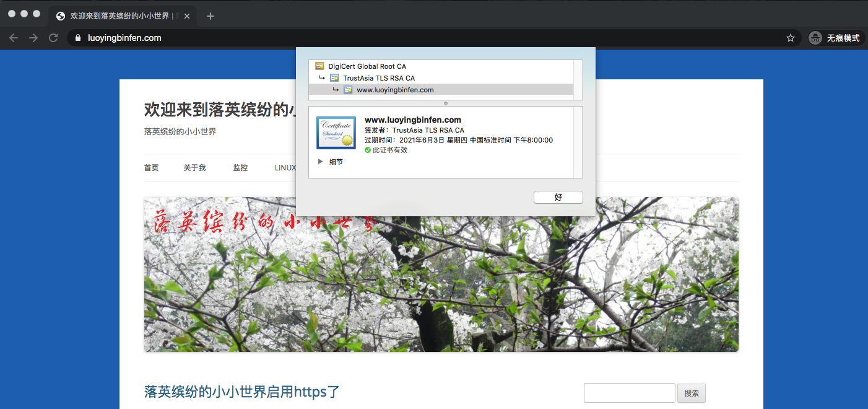Close the current browser tab
Screen dimensions: 868x409
tap(187, 16)
